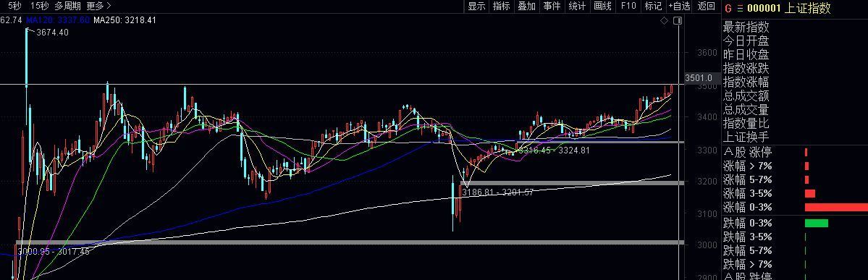Screen dimensions: 868x280
Task: Click the red G icon by stock code
Action: tap(728, 8)
